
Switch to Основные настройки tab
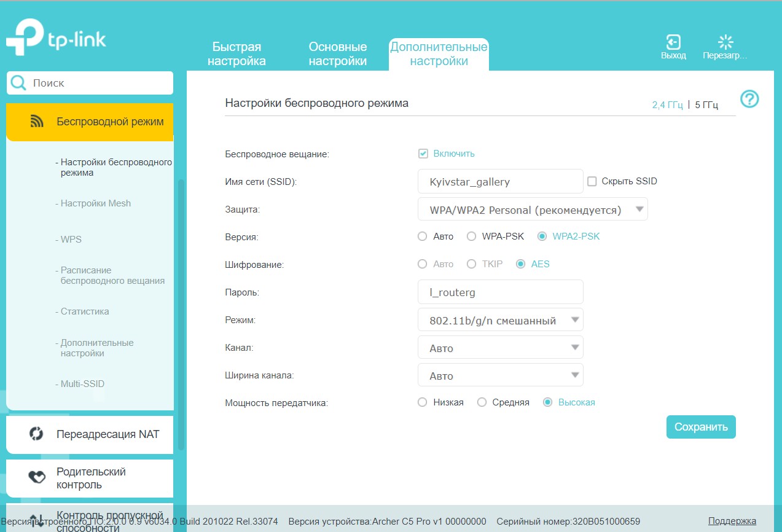click(337, 54)
